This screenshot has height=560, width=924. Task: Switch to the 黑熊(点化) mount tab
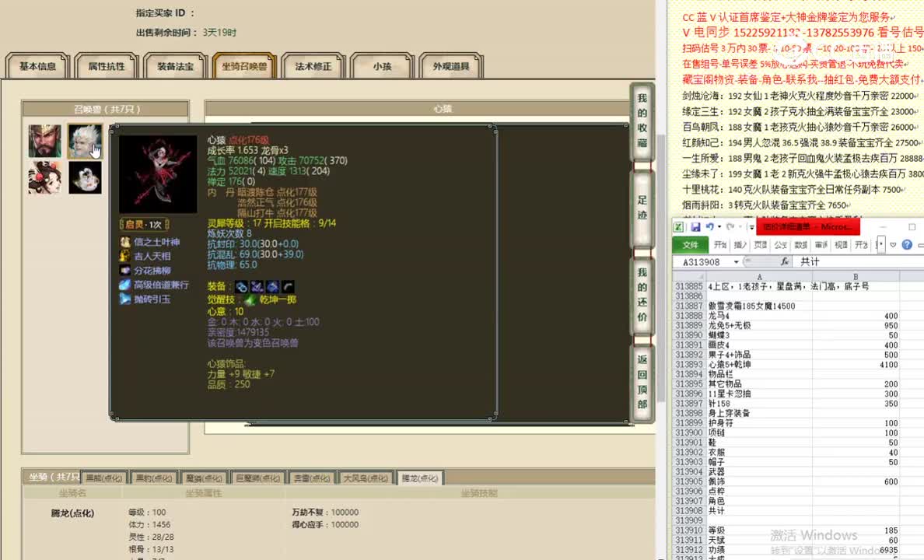click(x=104, y=478)
